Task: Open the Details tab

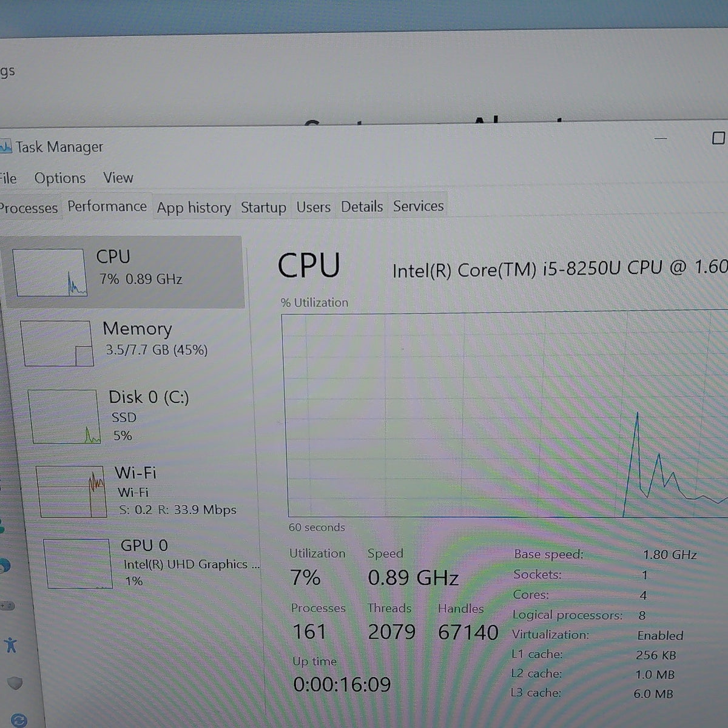Action: (362, 207)
